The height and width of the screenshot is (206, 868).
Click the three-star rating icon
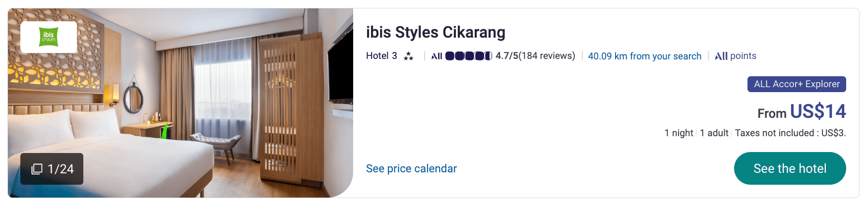click(408, 56)
